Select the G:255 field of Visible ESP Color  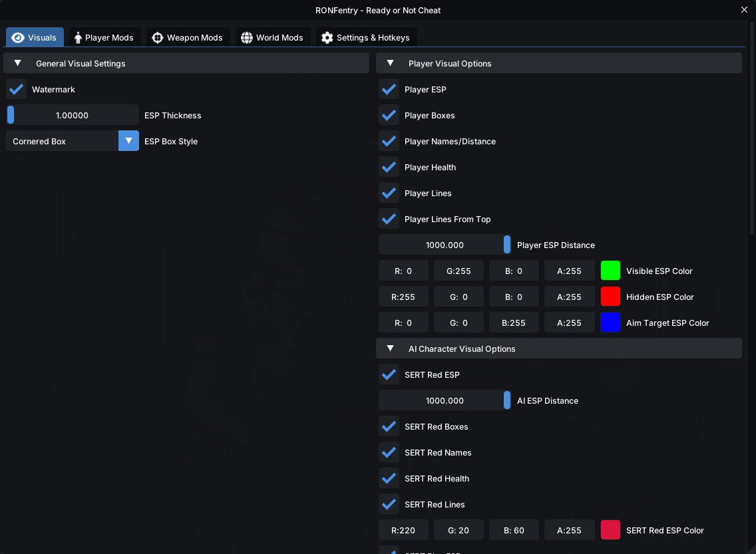pos(459,271)
